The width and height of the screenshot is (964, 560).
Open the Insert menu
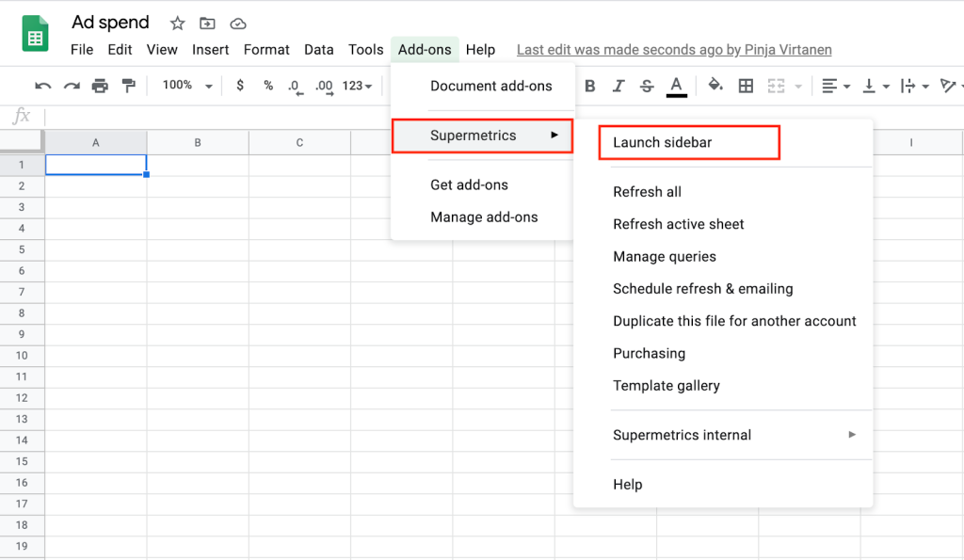click(x=210, y=50)
